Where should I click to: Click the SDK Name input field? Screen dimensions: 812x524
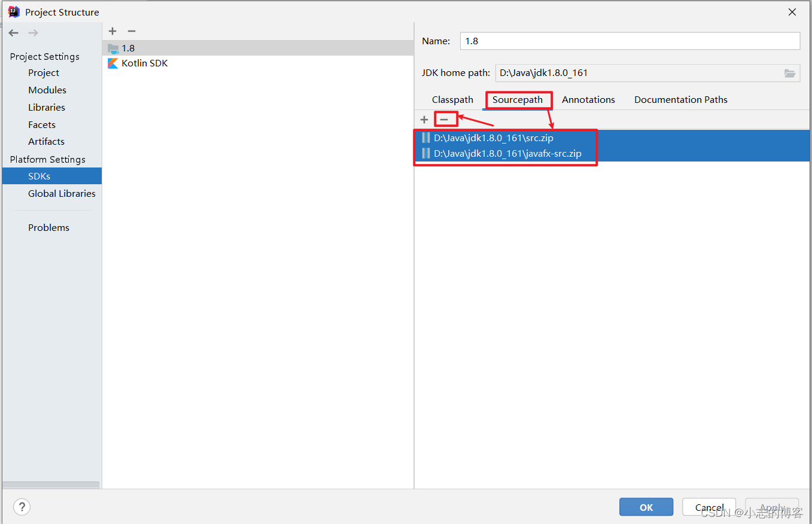click(x=630, y=41)
